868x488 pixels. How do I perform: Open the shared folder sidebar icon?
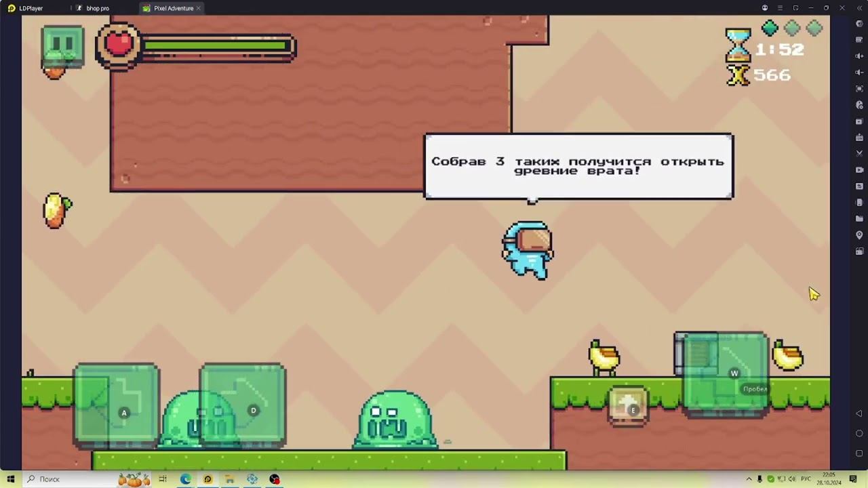pyautogui.click(x=859, y=219)
